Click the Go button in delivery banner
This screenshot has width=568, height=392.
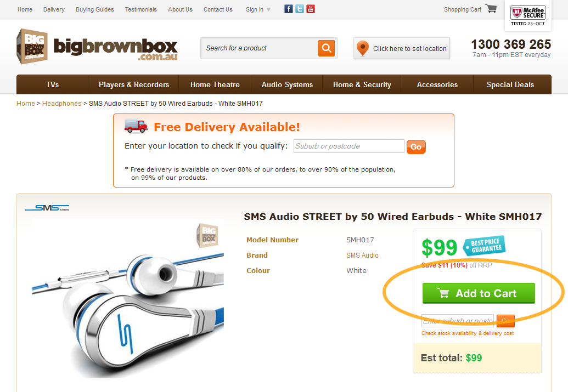point(416,147)
